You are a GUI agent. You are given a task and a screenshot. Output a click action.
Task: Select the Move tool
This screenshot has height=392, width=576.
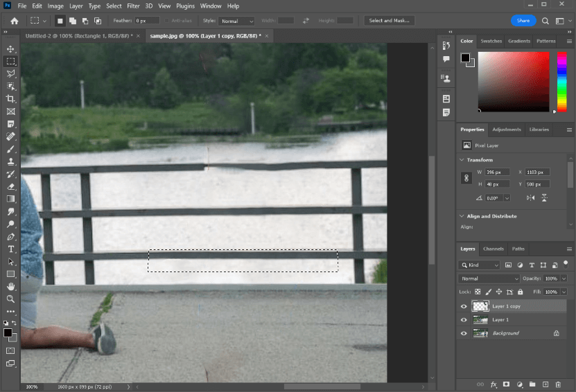(10, 49)
